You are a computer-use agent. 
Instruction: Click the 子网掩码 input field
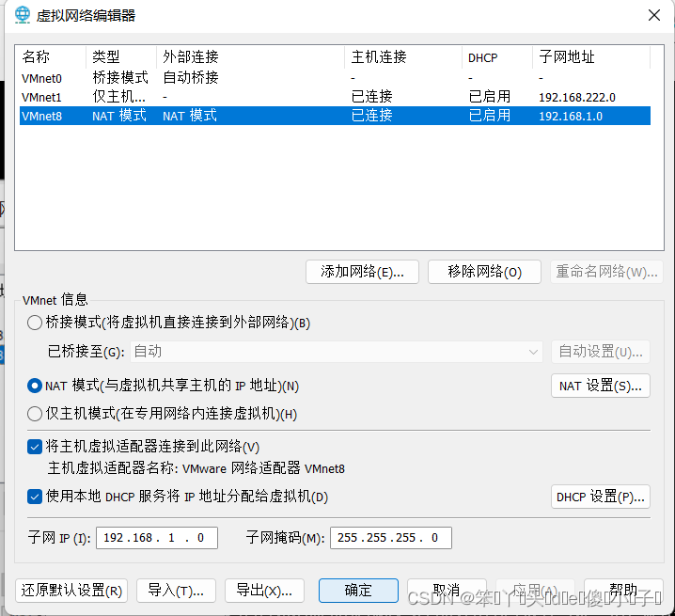point(391,538)
